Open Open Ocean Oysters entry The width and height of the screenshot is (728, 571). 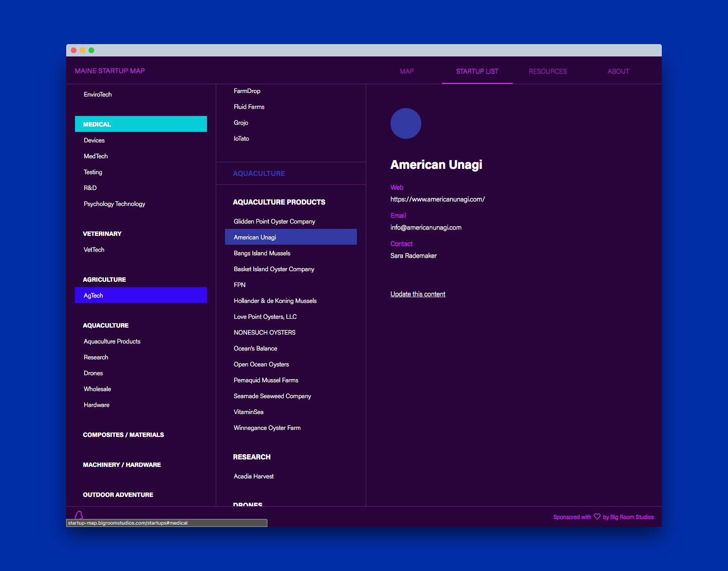[261, 364]
